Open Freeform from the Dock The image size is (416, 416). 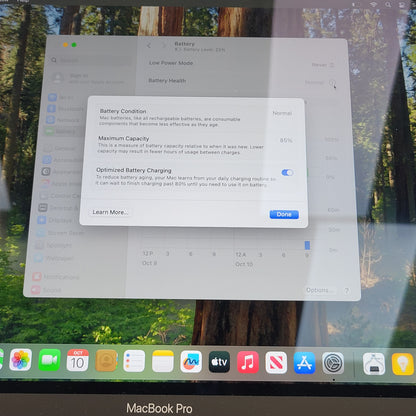191,362
